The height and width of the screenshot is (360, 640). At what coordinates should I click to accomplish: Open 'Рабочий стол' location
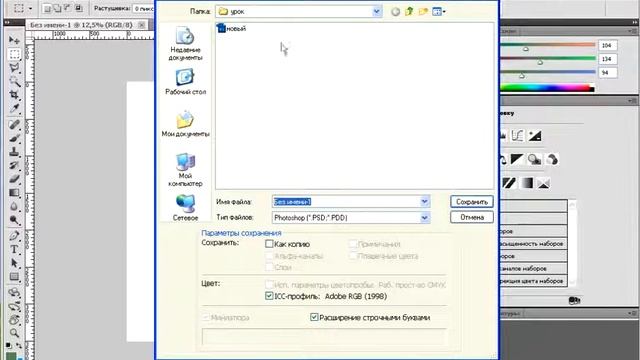(x=185, y=82)
